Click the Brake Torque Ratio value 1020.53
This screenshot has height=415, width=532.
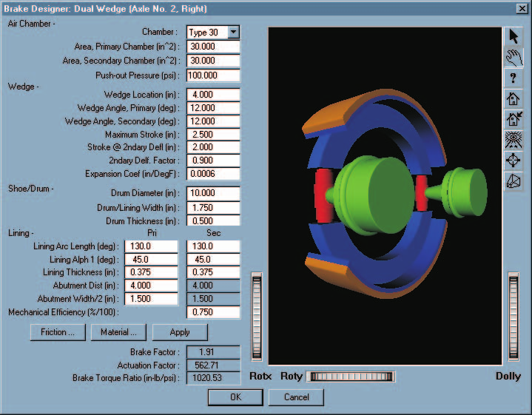click(213, 378)
